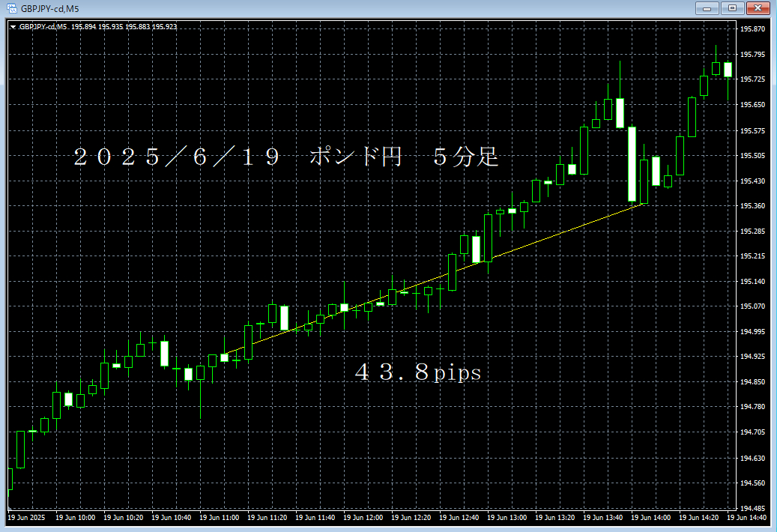Click the '19 Jun 11:00' time axis label

coord(219,518)
